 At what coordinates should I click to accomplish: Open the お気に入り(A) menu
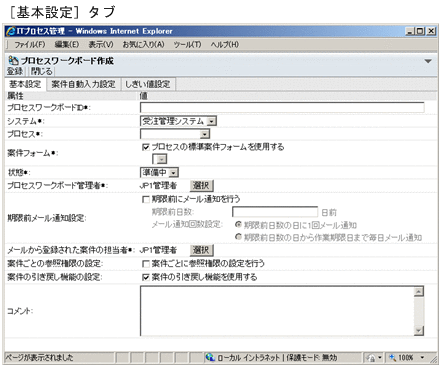click(143, 44)
